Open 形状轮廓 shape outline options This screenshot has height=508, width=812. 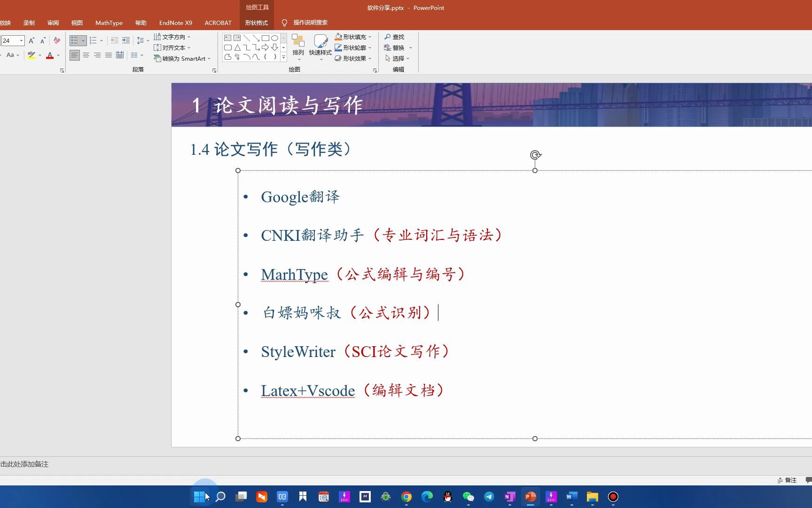(x=353, y=48)
